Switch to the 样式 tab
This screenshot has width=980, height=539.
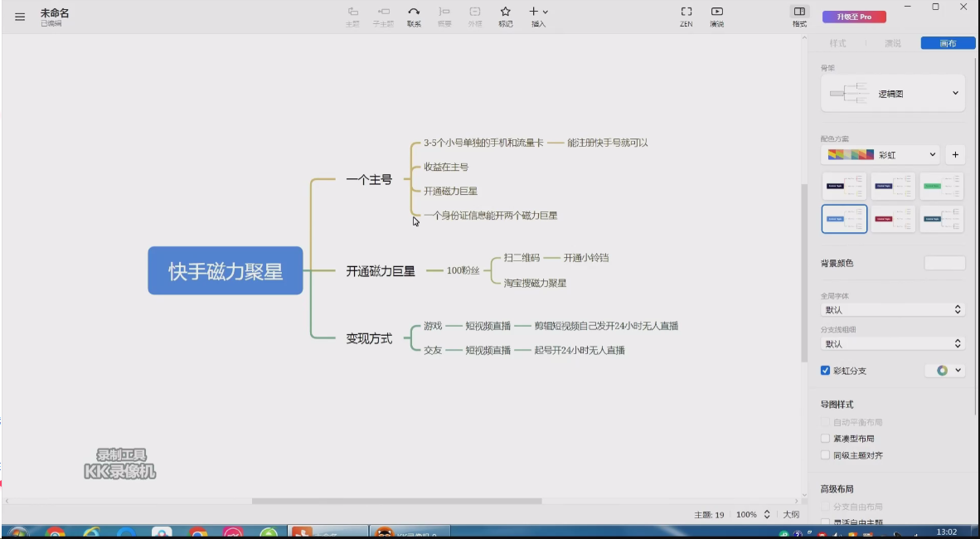837,43
